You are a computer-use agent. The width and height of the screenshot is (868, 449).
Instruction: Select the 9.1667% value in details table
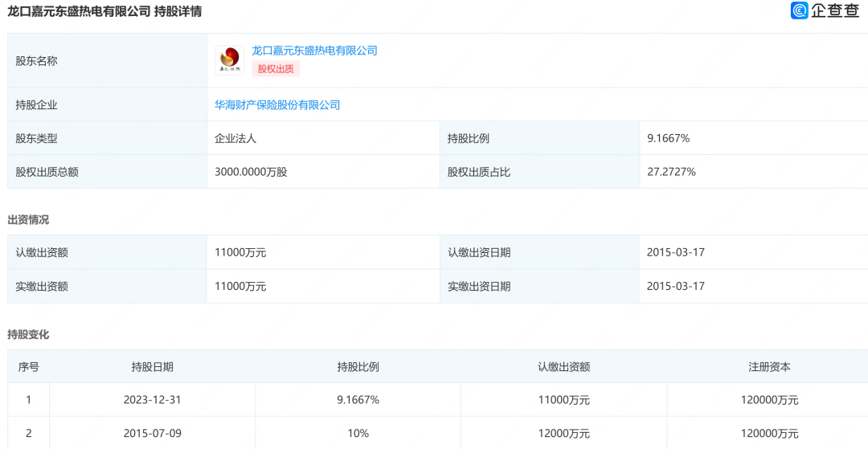669,139
